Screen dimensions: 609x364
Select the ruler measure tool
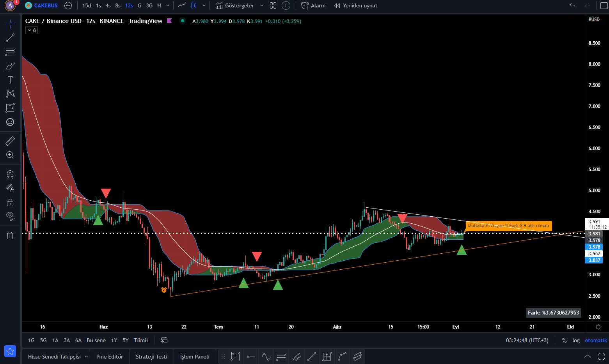pyautogui.click(x=10, y=141)
